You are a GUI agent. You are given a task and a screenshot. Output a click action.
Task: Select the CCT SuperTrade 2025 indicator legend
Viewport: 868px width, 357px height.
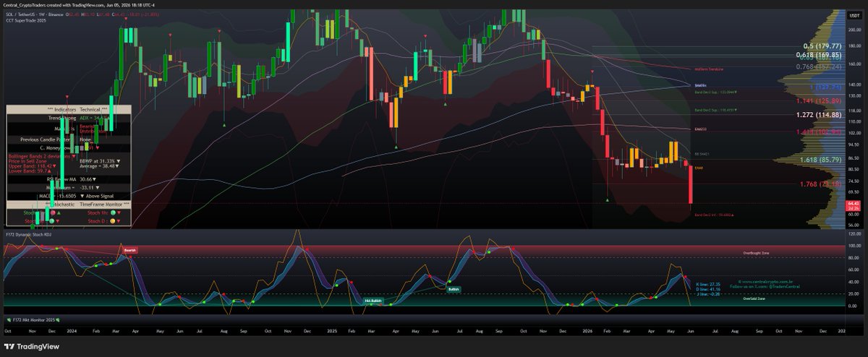click(x=25, y=21)
